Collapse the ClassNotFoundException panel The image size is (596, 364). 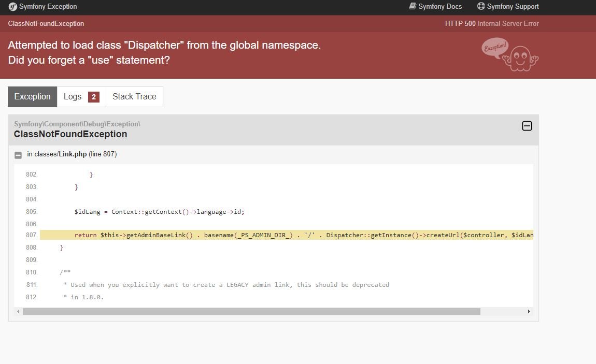527,126
